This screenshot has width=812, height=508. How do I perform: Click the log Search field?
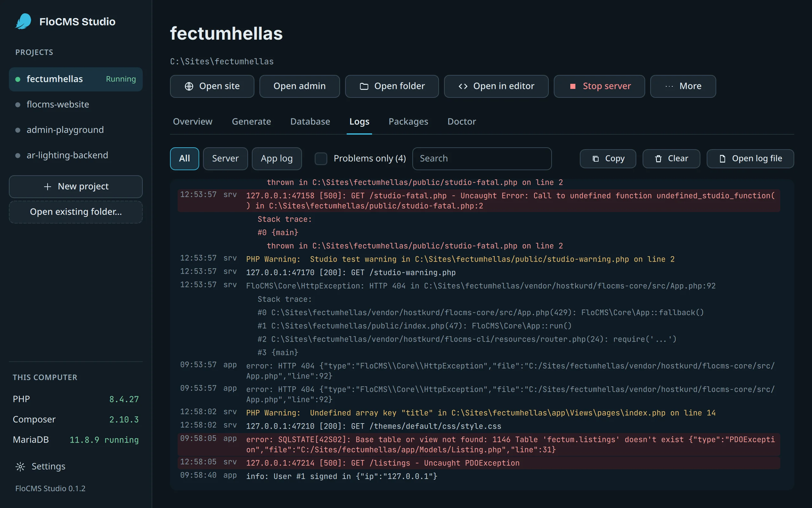482,158
